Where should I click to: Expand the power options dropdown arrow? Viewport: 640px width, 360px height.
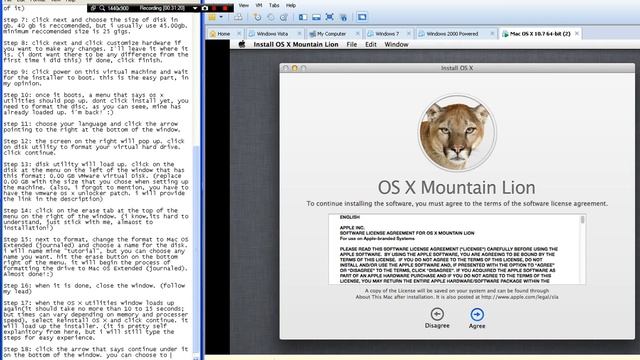(221, 17)
